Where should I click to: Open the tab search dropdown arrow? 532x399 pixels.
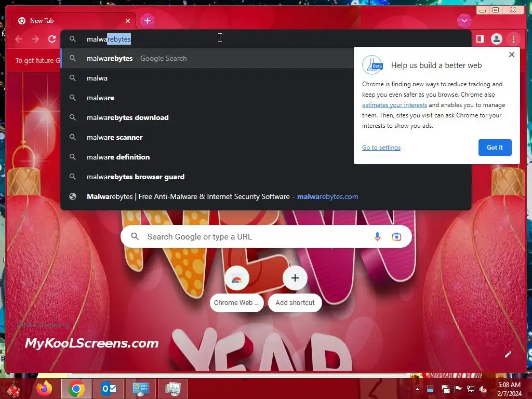[464, 21]
